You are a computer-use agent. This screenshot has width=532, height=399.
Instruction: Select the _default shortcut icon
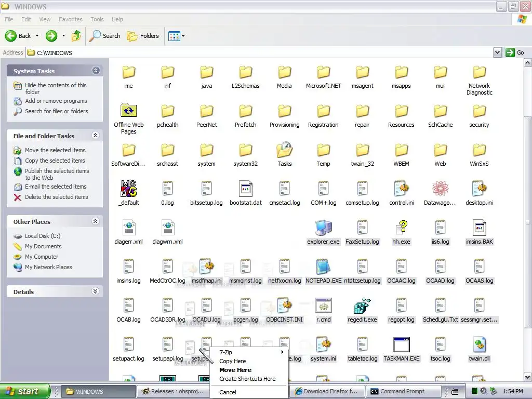point(129,188)
